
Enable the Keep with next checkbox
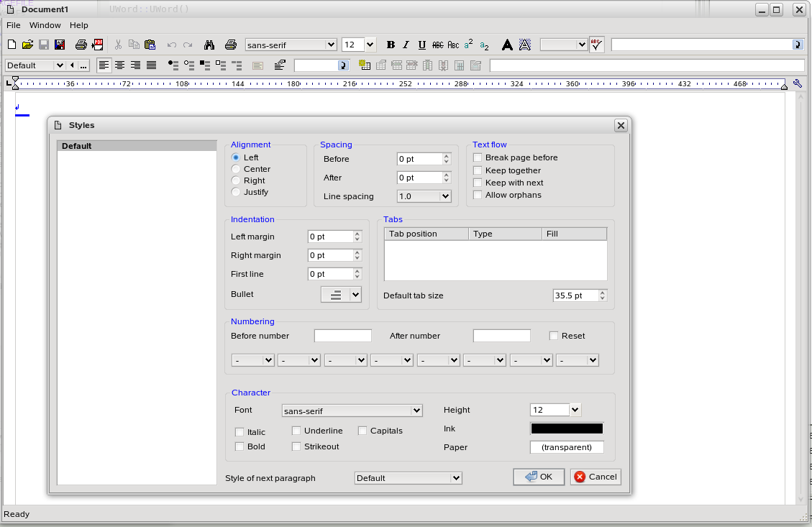tap(478, 183)
